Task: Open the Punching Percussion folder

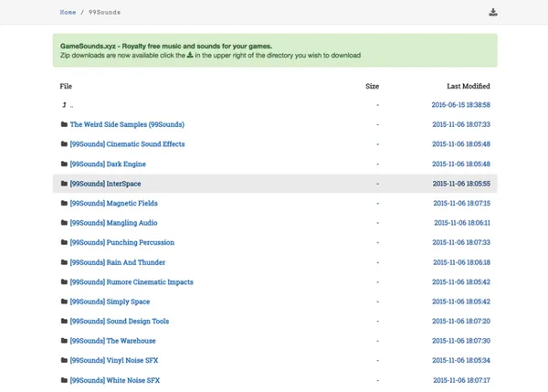Action: pos(121,242)
